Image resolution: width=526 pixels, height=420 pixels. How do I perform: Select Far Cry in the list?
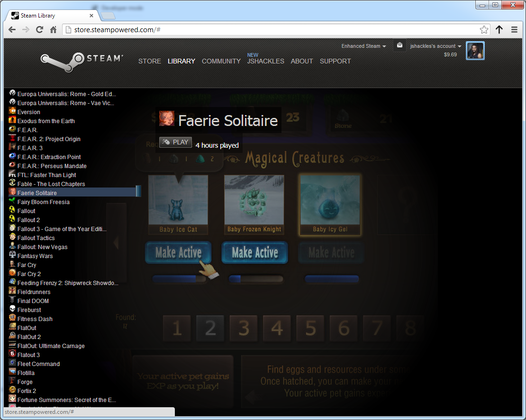(27, 265)
